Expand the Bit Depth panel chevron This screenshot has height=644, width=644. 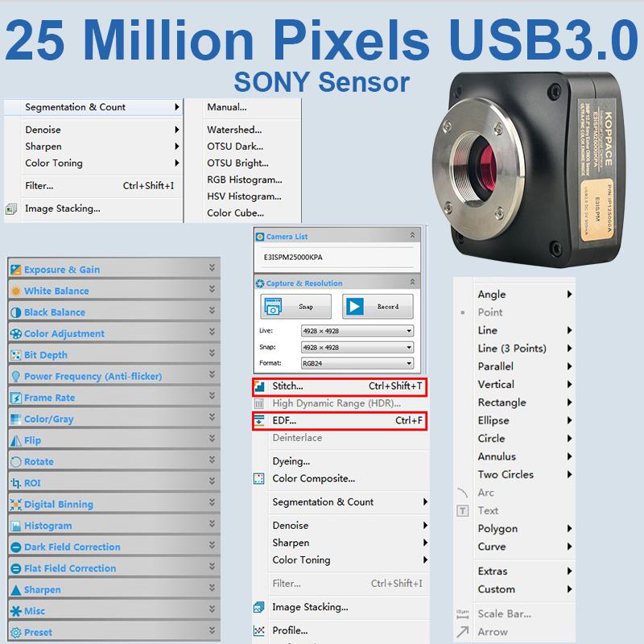click(x=212, y=353)
